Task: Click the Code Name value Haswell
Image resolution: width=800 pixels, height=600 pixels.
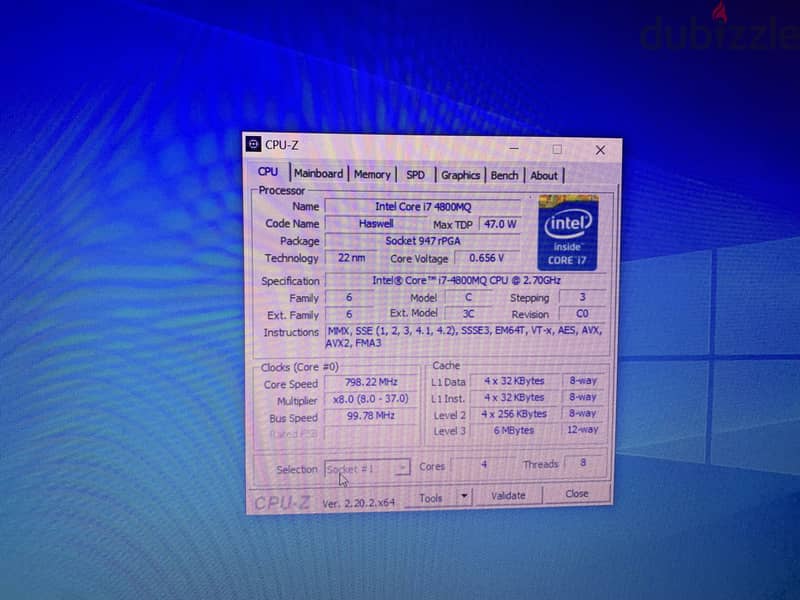Action: click(x=376, y=224)
